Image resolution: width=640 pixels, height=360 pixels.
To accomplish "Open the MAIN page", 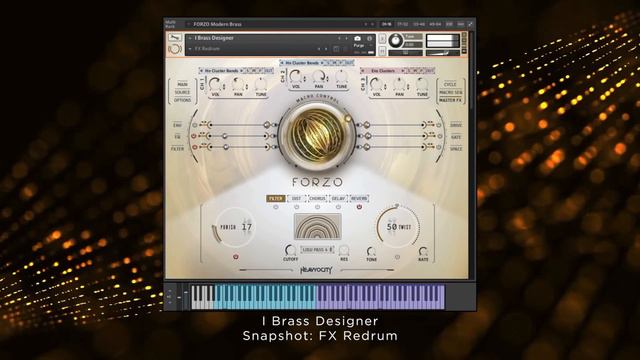I will [182, 84].
